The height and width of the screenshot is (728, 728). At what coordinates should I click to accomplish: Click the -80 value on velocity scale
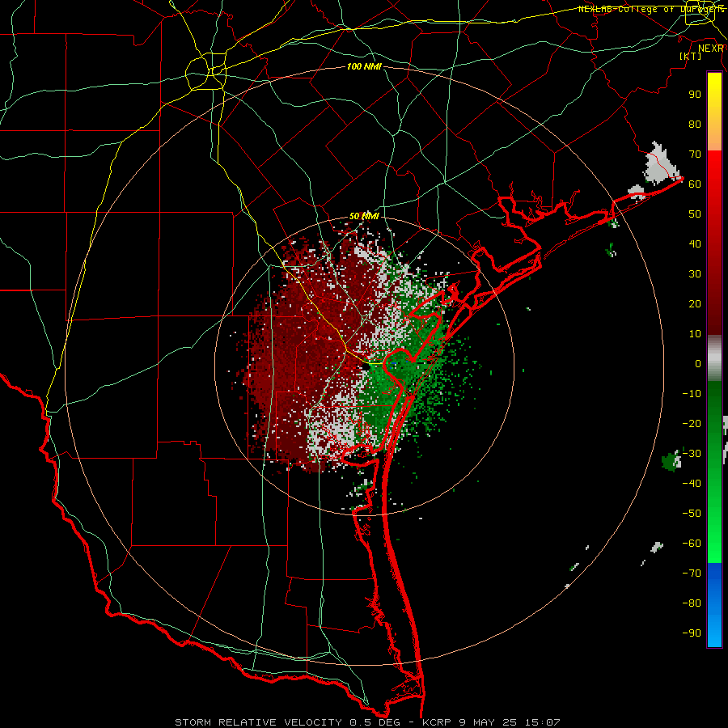pyautogui.click(x=692, y=603)
